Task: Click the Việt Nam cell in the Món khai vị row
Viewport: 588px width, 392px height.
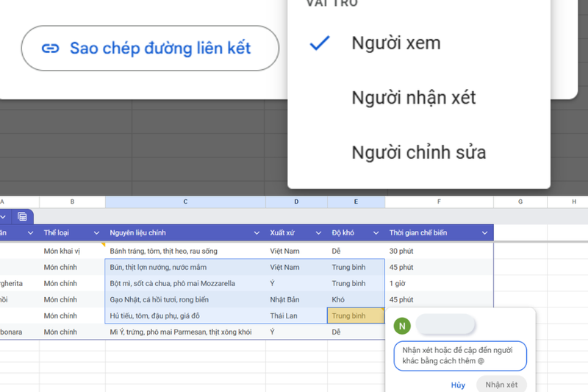Action: click(x=296, y=251)
